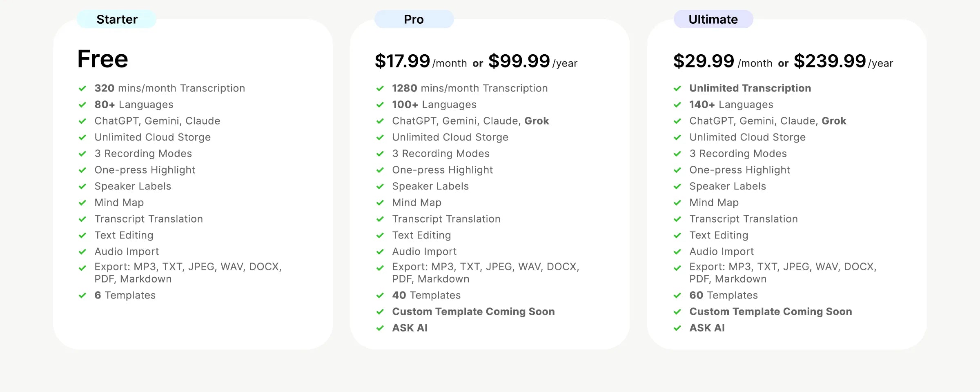The height and width of the screenshot is (392, 980).
Task: Click checkmark next to 140+ Languages
Action: coord(677,105)
